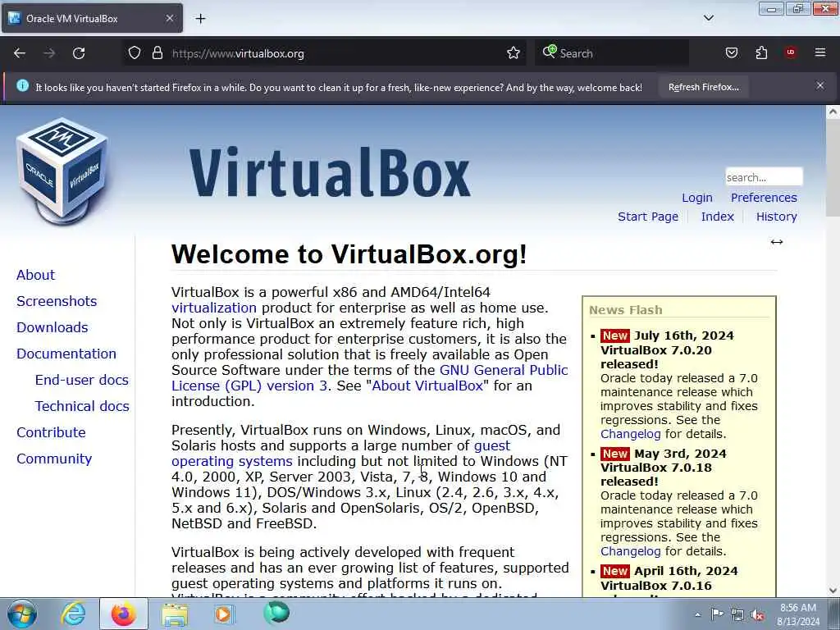Open the Index link
Viewport: 840px width, 630px height.
[x=717, y=217]
